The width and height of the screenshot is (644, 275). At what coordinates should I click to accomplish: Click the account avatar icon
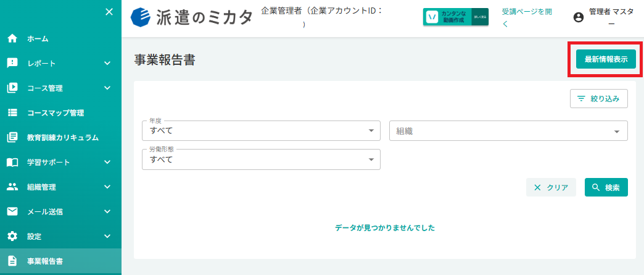579,17
